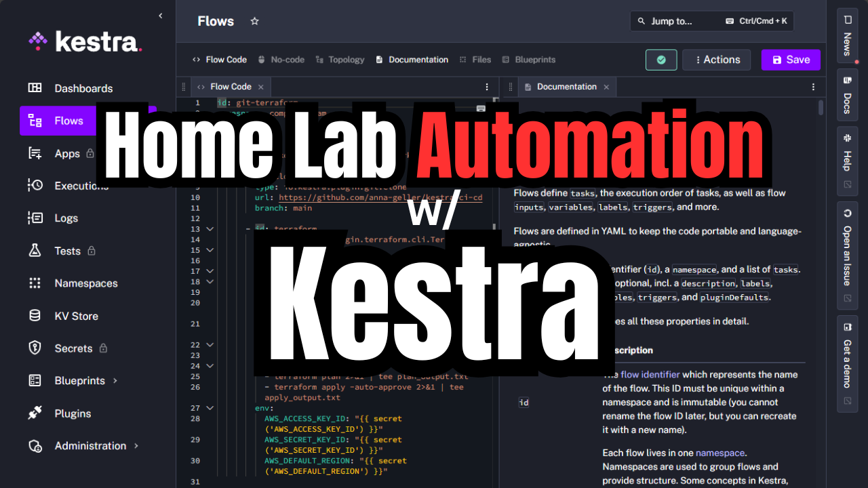
Task: Collapse the left navigation sidebar
Action: tap(160, 16)
